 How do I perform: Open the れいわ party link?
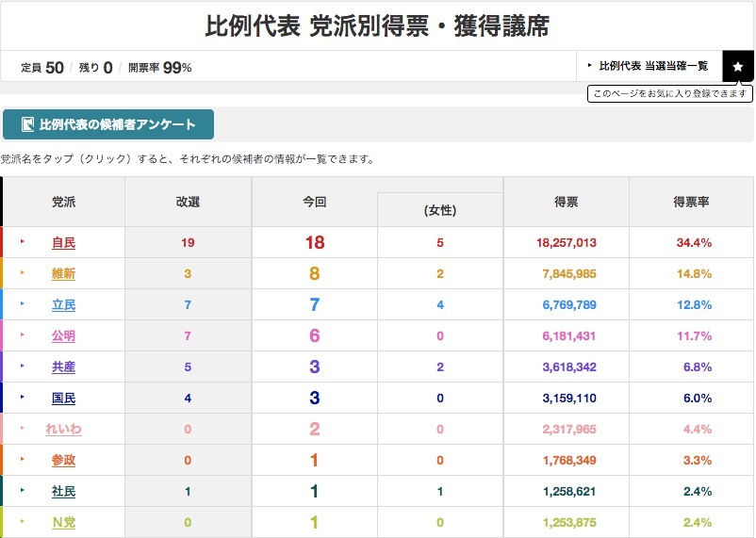tap(64, 429)
